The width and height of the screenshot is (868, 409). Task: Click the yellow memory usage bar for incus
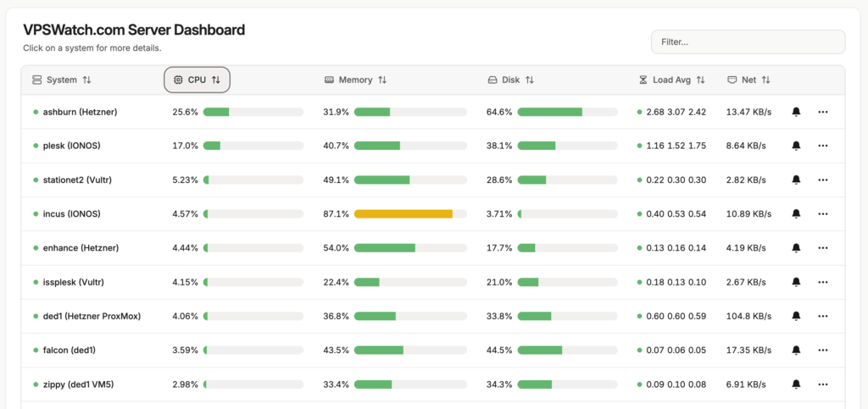(x=403, y=213)
